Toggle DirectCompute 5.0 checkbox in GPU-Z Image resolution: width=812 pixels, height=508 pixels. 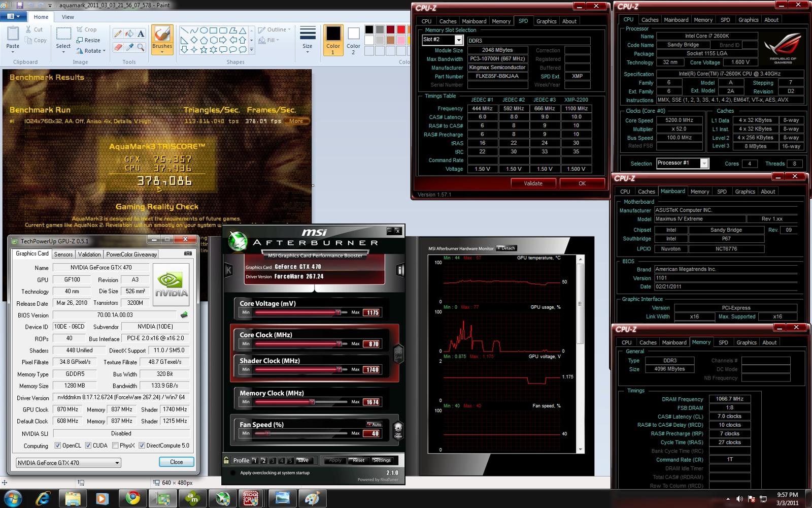(142, 446)
